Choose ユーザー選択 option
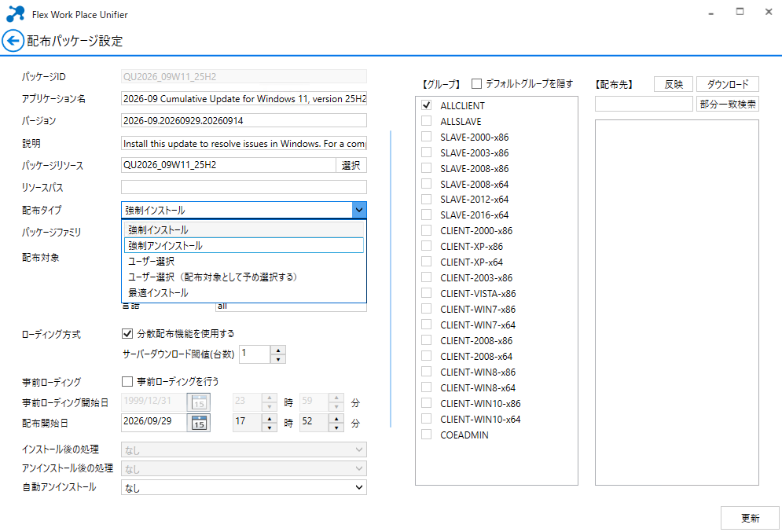Image resolution: width=782 pixels, height=532 pixels. pos(244,261)
